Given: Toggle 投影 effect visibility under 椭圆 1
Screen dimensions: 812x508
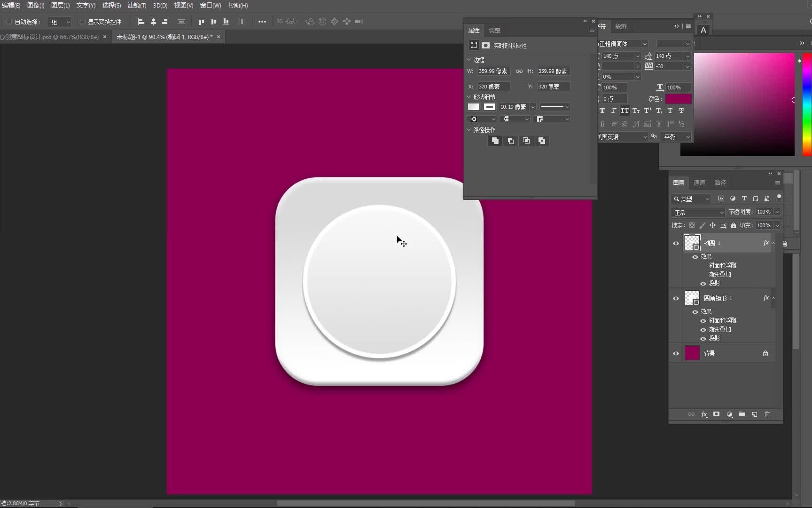Looking at the screenshot, I should pos(703,284).
